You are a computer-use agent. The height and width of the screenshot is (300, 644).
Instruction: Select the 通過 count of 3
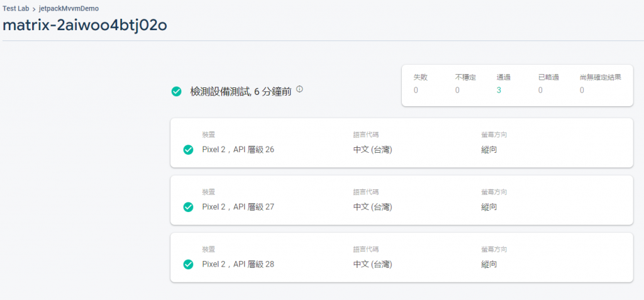tap(499, 91)
